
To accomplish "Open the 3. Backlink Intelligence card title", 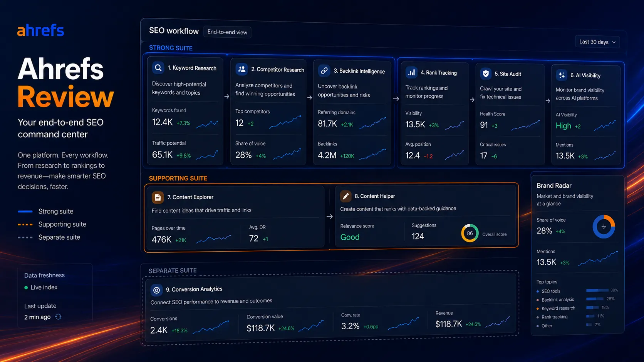I will click(359, 71).
